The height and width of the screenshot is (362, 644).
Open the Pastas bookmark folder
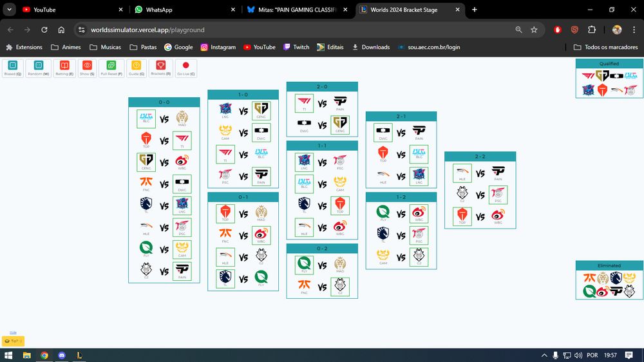click(x=143, y=47)
